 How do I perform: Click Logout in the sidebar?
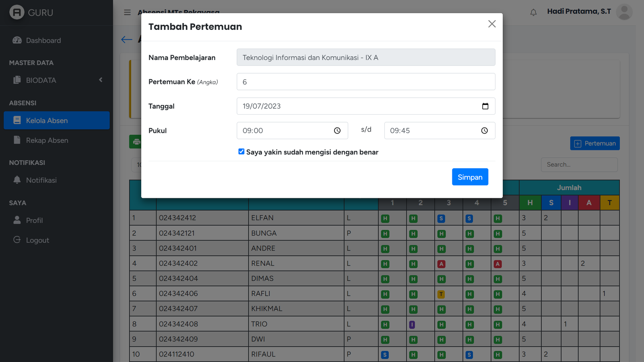point(37,240)
